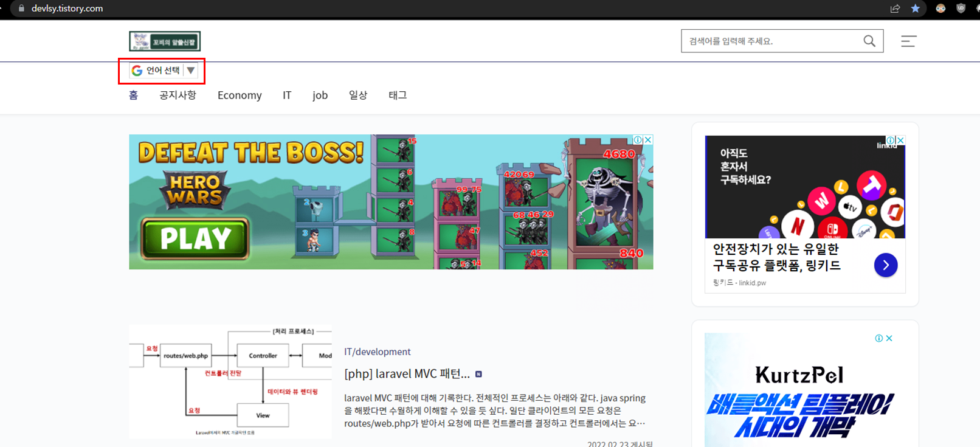Click the Google G logo in language selector
The height and width of the screenshot is (447, 980).
[x=137, y=71]
